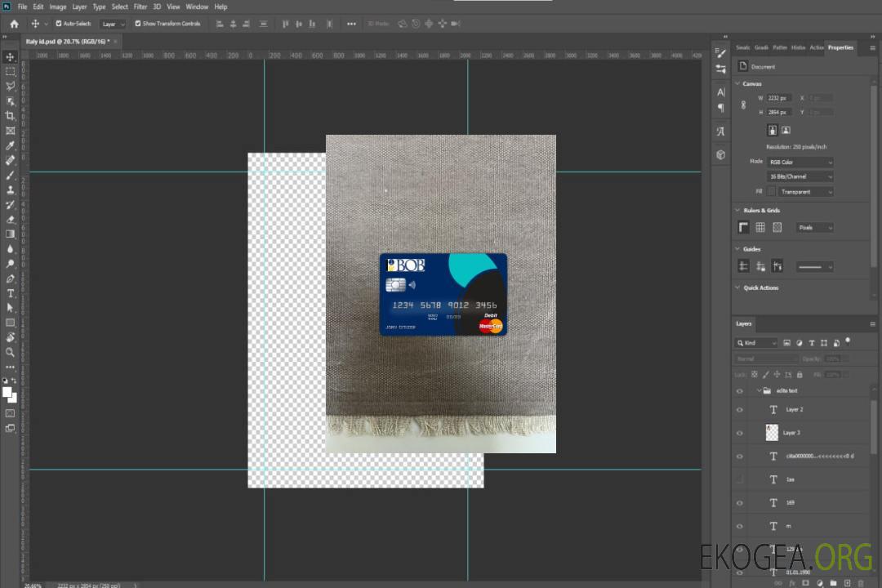
Task: Select the Horizontal Type tool
Action: (10, 293)
